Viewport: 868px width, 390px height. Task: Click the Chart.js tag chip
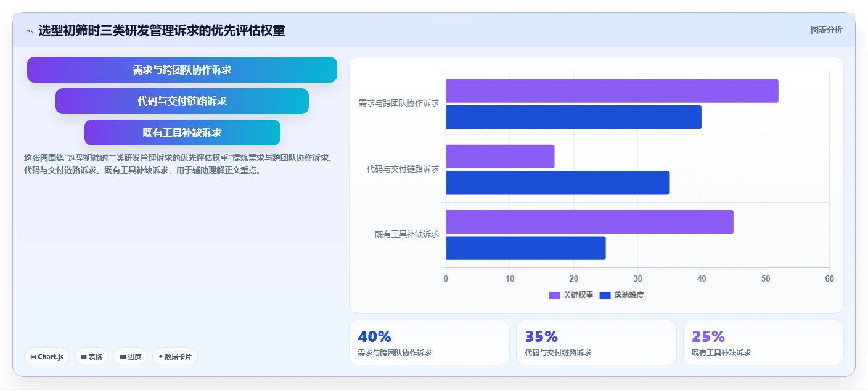47,357
